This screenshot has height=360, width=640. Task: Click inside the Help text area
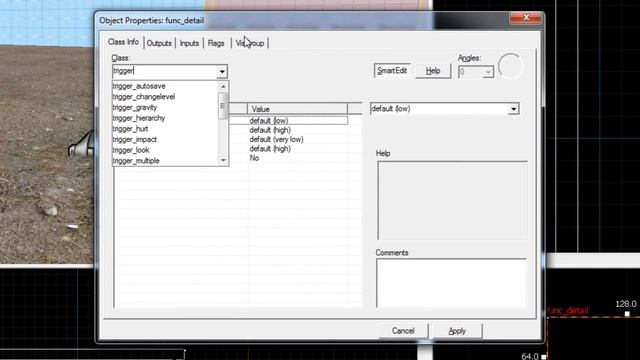pyautogui.click(x=452, y=200)
